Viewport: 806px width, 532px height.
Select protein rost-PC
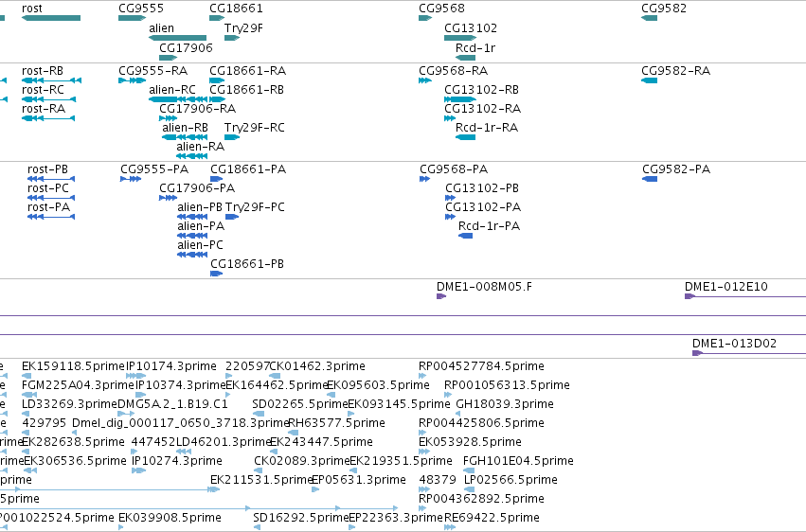coord(47,188)
